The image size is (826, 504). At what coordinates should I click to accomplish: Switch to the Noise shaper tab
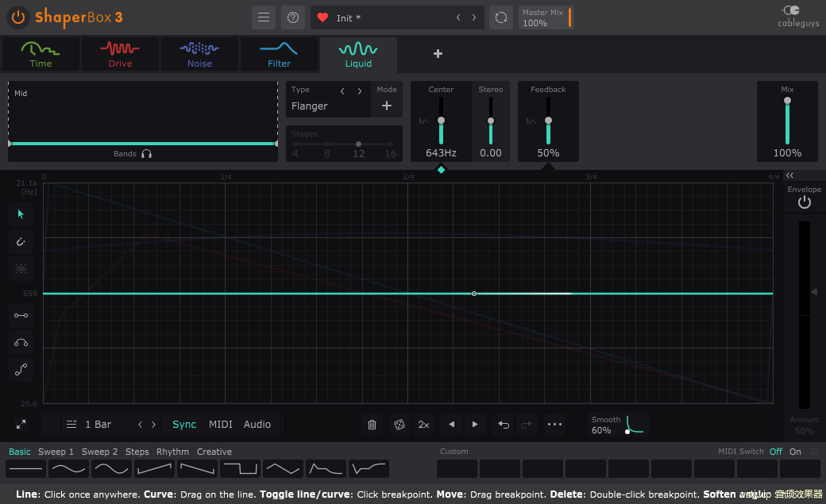pos(199,54)
